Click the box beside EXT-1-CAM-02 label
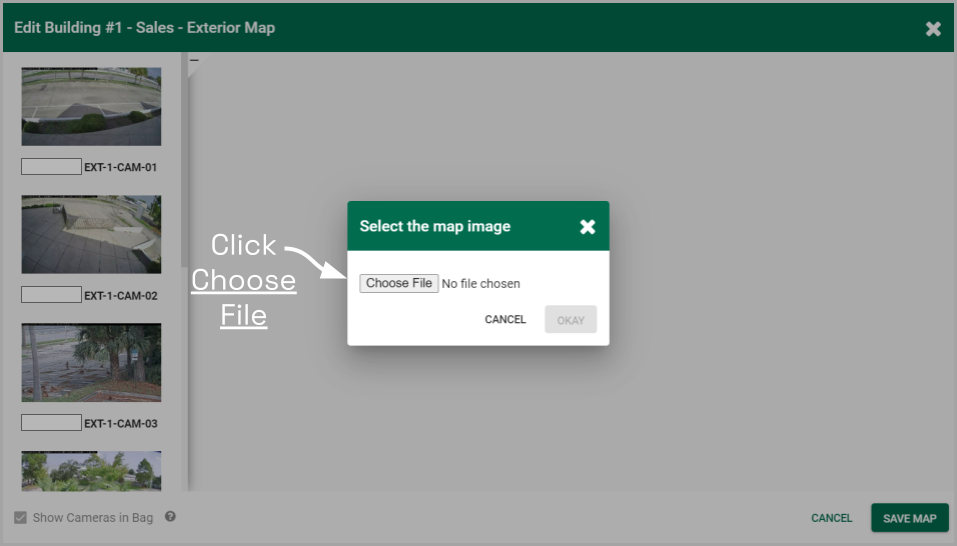This screenshot has height=546, width=957. coord(51,295)
